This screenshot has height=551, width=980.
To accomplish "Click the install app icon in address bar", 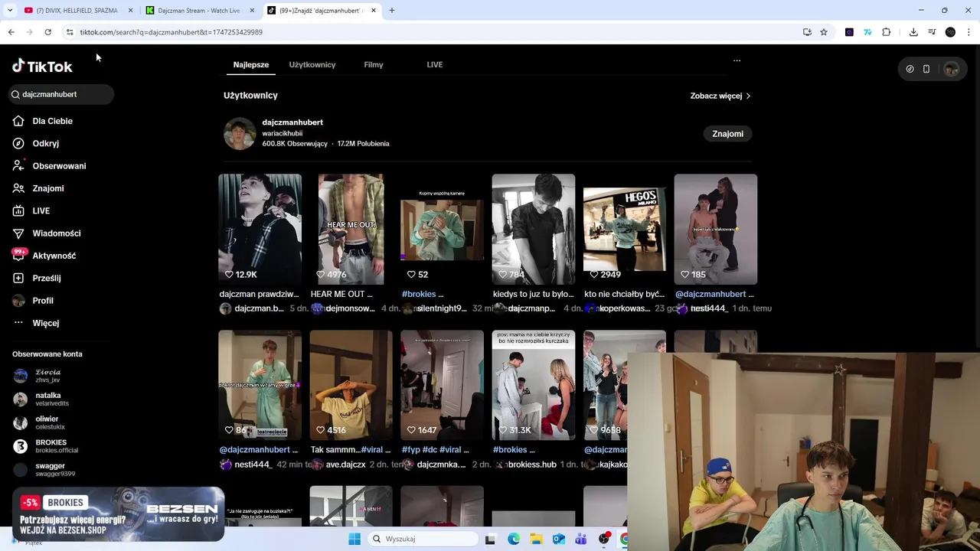I will point(807,32).
